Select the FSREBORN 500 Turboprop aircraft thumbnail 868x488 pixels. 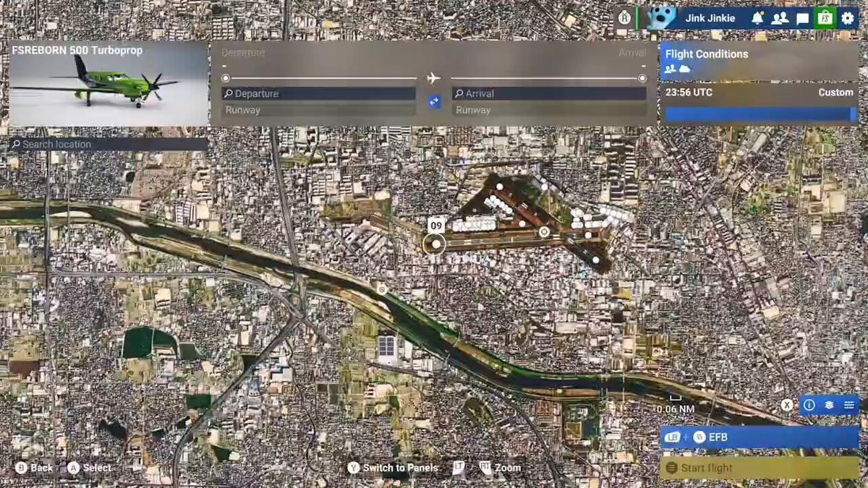(109, 84)
